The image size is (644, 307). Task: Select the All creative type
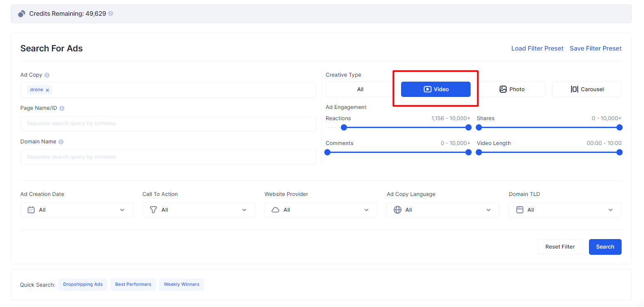point(360,89)
